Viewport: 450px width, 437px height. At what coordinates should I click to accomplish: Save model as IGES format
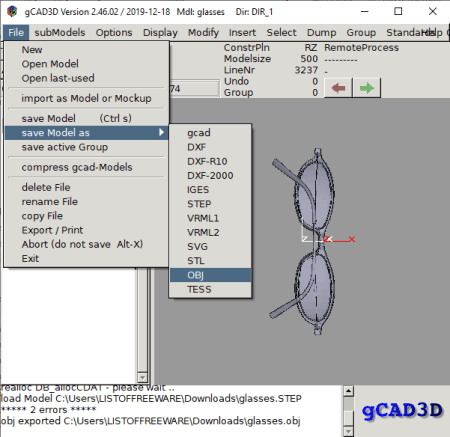pos(210,190)
